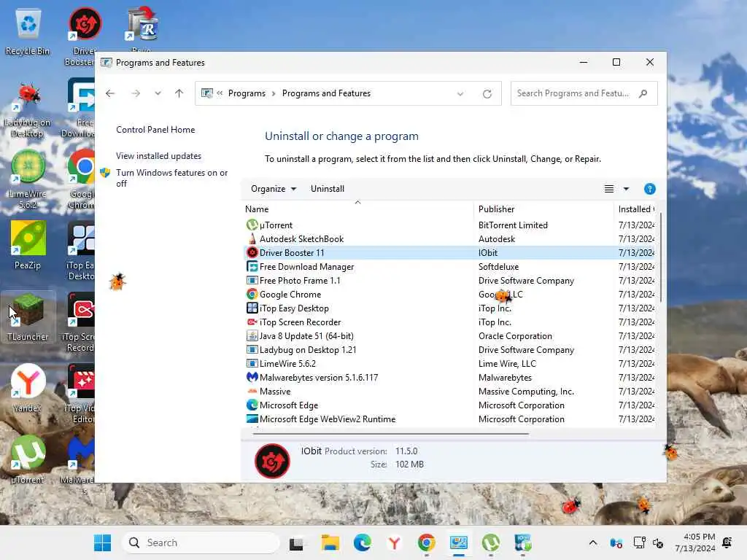Click the Google Chrome list icon
This screenshot has height=560, width=747.
coord(252,295)
